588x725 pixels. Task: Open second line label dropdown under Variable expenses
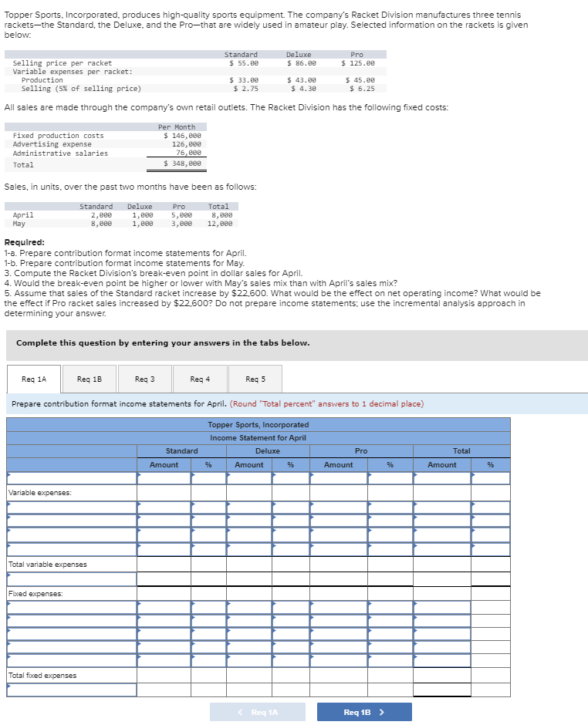coord(72,521)
